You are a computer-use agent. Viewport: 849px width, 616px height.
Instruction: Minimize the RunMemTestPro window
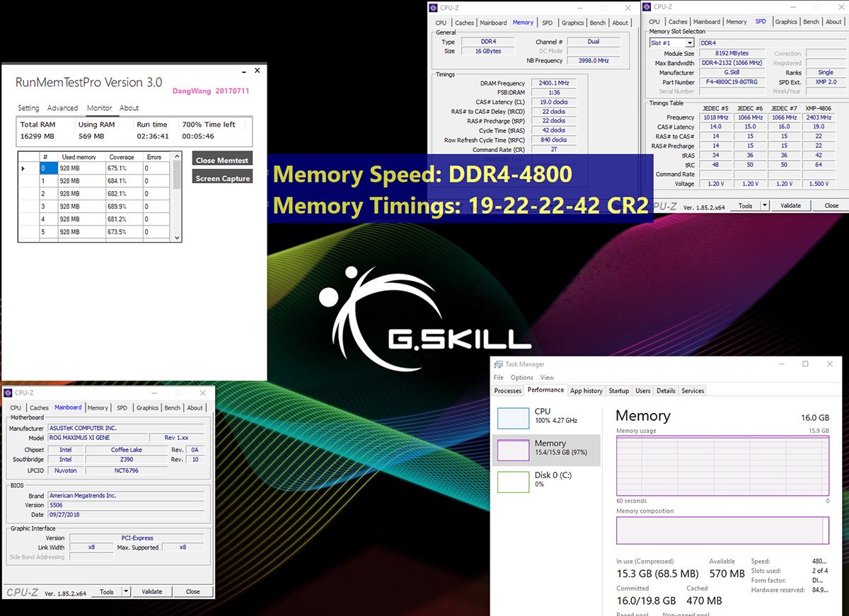click(x=244, y=71)
